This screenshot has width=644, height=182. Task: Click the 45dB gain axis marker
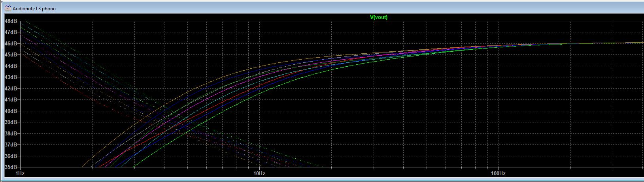coord(11,54)
